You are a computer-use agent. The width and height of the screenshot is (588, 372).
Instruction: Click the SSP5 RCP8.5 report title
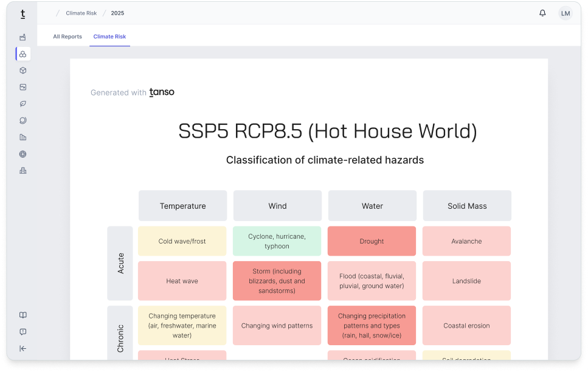click(x=328, y=132)
